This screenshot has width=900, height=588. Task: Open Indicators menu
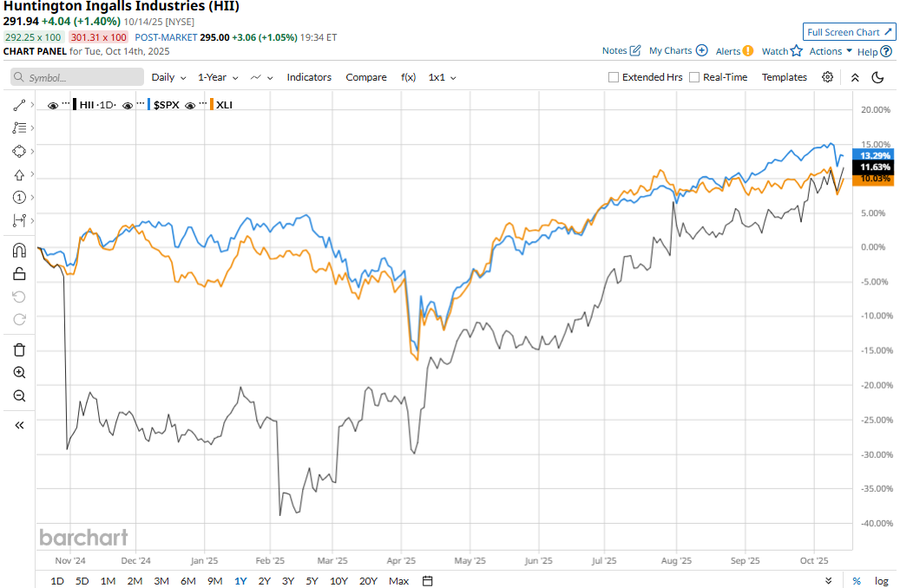[309, 77]
